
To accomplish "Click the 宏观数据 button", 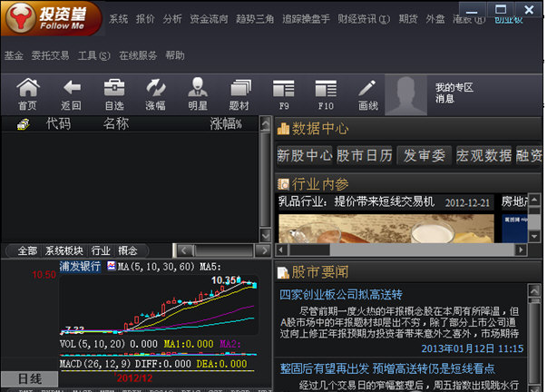I will point(484,156).
